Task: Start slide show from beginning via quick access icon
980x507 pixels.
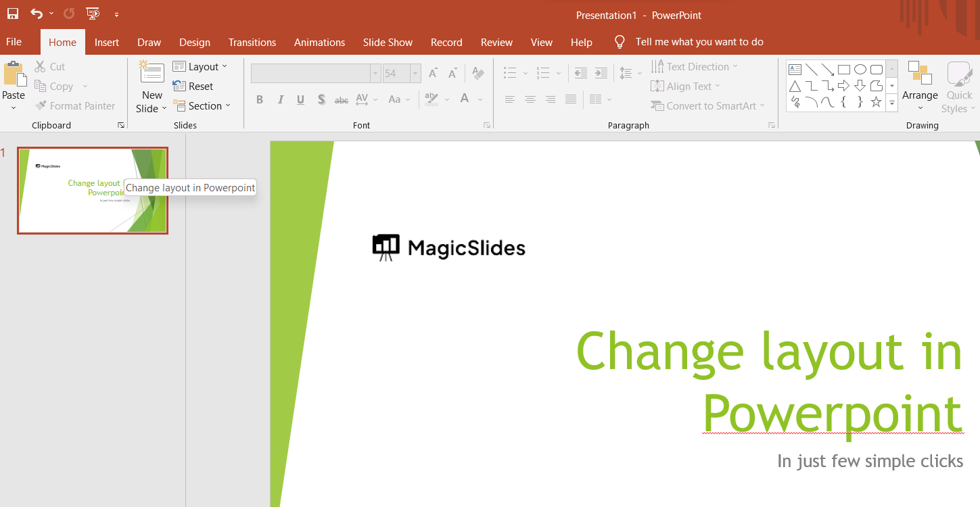Action: pyautogui.click(x=93, y=14)
